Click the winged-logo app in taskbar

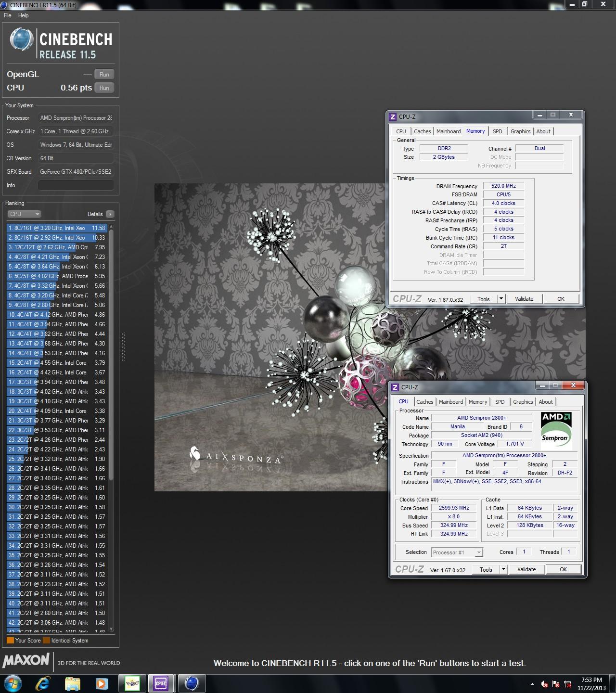coord(132,683)
